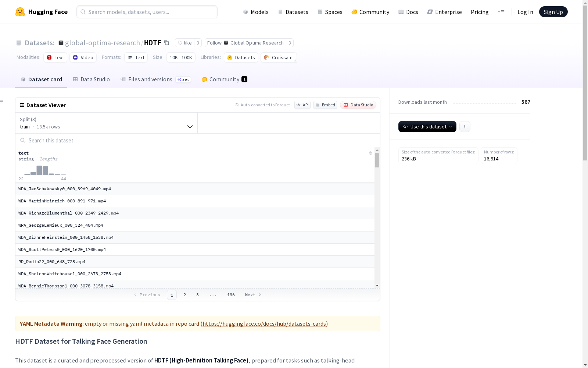The image size is (588, 368).
Task: Open the Pricing page
Action: coord(480,12)
